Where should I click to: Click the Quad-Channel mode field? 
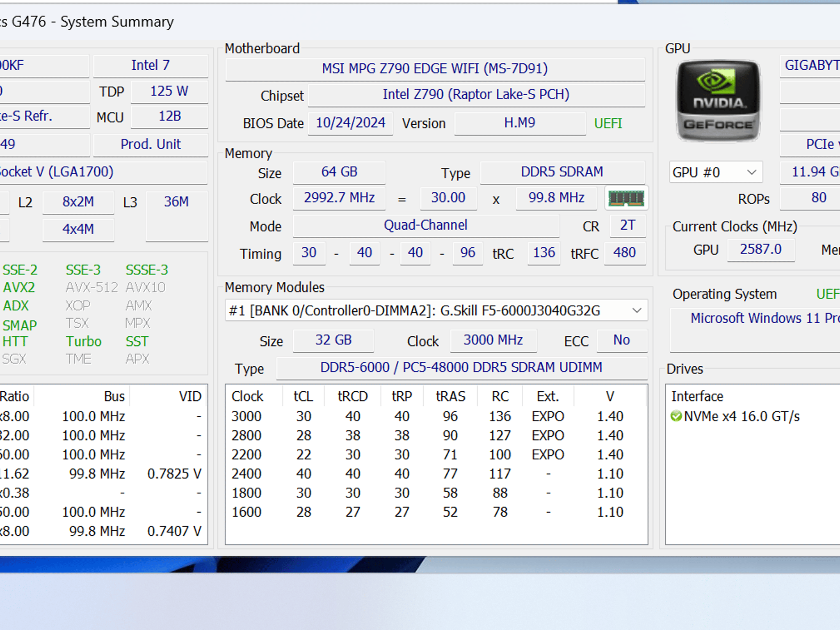pyautogui.click(x=426, y=226)
